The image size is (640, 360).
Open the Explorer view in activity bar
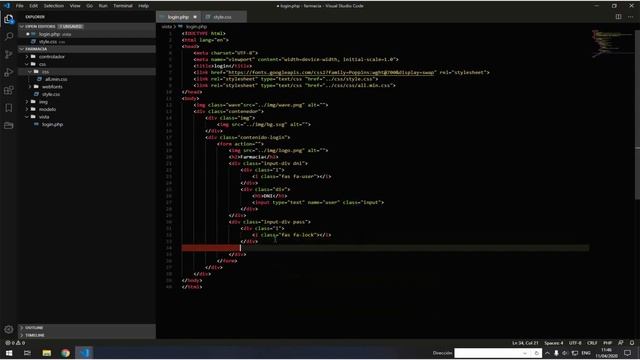(x=9, y=19)
